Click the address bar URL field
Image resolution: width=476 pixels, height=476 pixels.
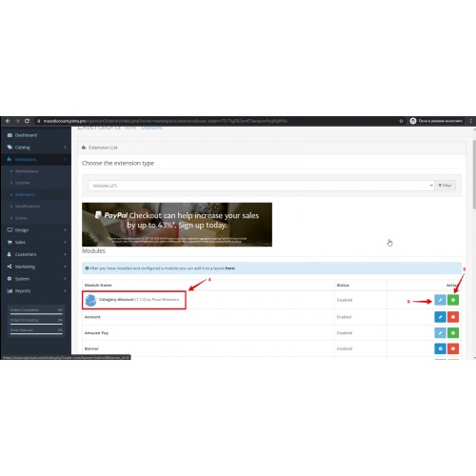click(x=165, y=121)
